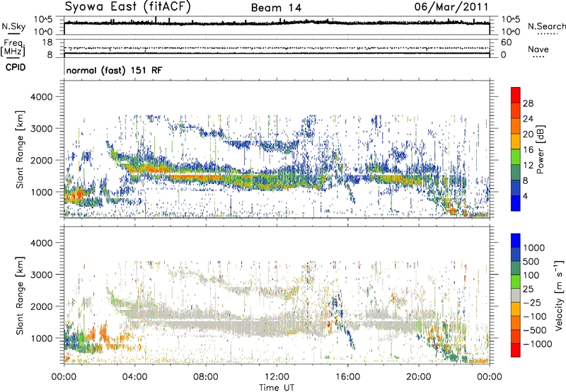Click the left '10^5' noise axis tick
This screenshot has width=566, height=392.
(x=44, y=19)
